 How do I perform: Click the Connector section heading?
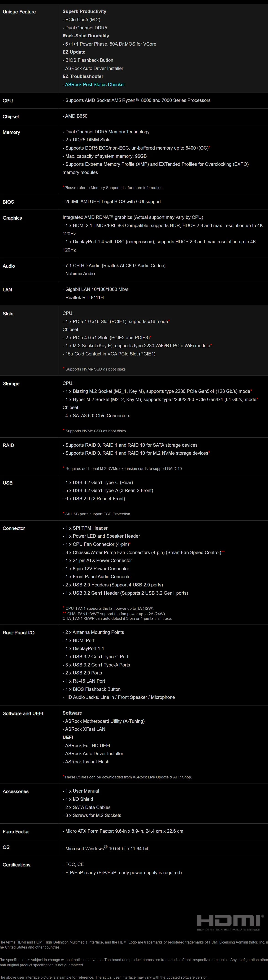click(14, 529)
